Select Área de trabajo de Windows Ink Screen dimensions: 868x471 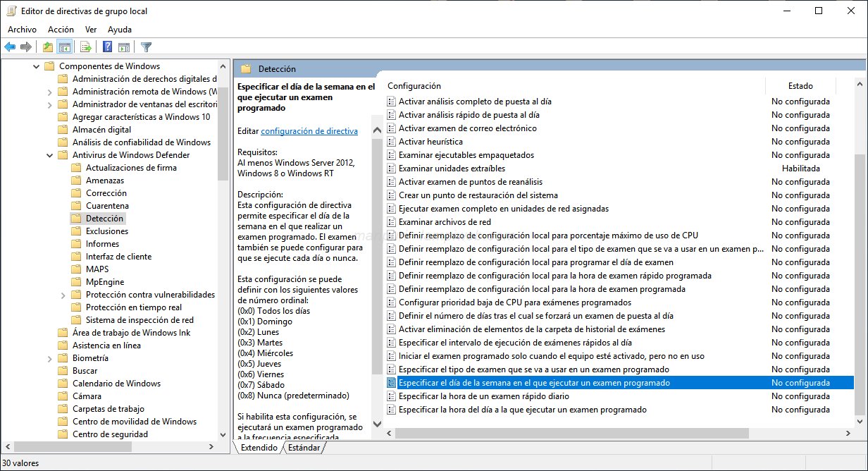[x=131, y=333]
